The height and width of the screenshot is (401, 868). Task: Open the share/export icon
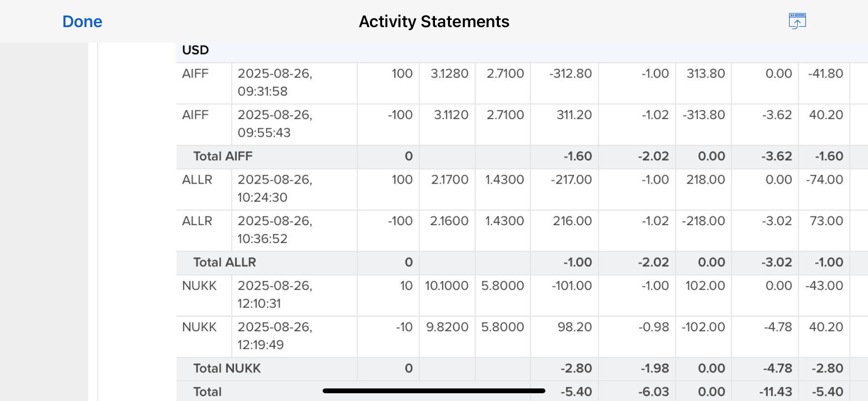(797, 21)
